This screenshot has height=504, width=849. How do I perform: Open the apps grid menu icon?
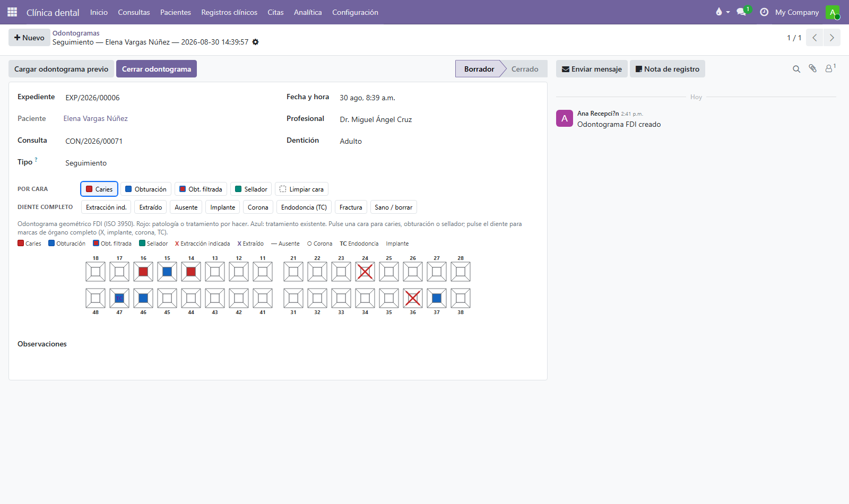[x=12, y=12]
